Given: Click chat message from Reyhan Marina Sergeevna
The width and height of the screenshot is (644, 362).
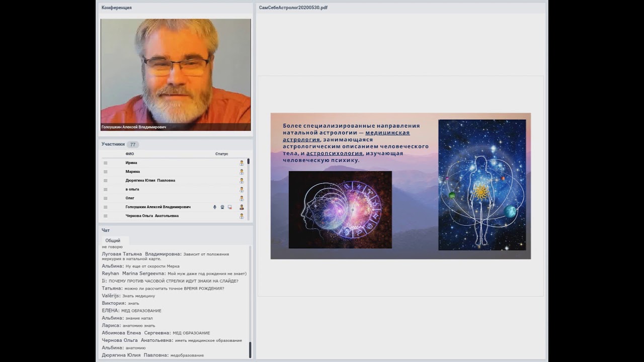Looking at the screenshot, I should pos(174,274).
